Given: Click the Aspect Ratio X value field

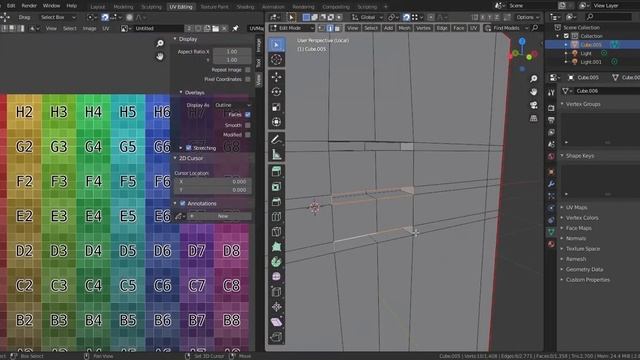Looking at the screenshot, I should pos(232,52).
